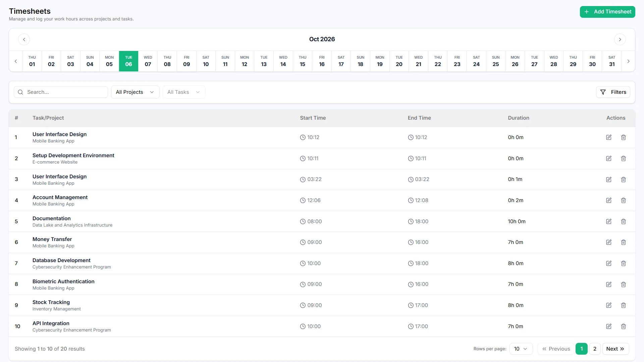
Task: Delete the Account Management entry
Action: pos(624,200)
